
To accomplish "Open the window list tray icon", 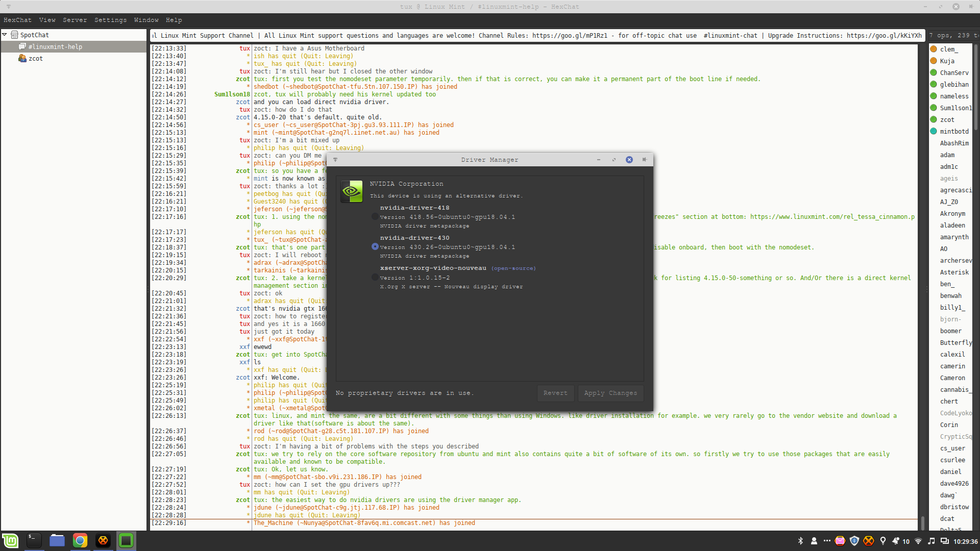I will click(x=945, y=541).
